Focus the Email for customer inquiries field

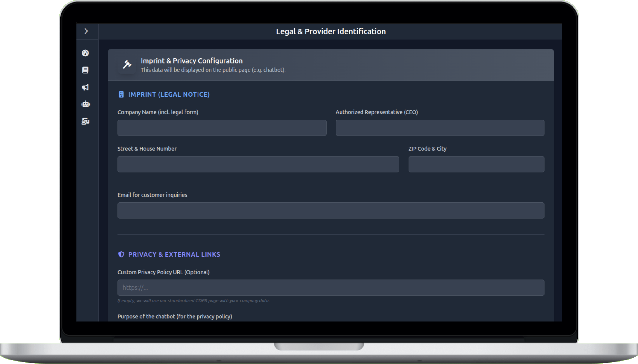click(x=331, y=210)
